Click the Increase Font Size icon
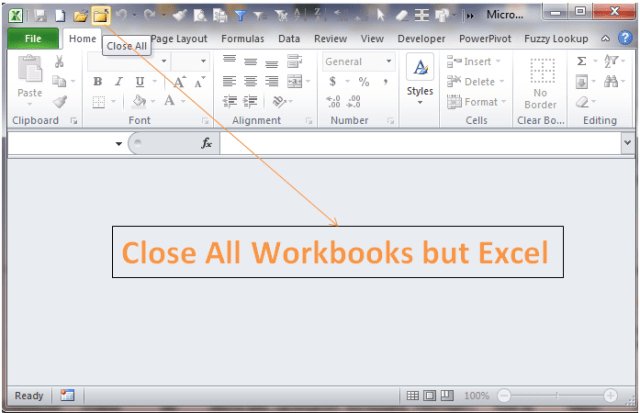 point(180,82)
